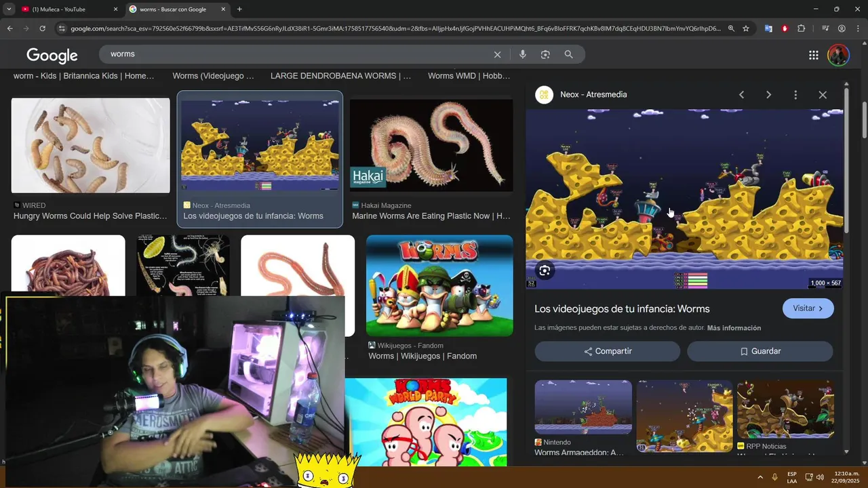Open the ESP LAA language switcher
The height and width of the screenshot is (488, 868).
pyautogui.click(x=792, y=477)
